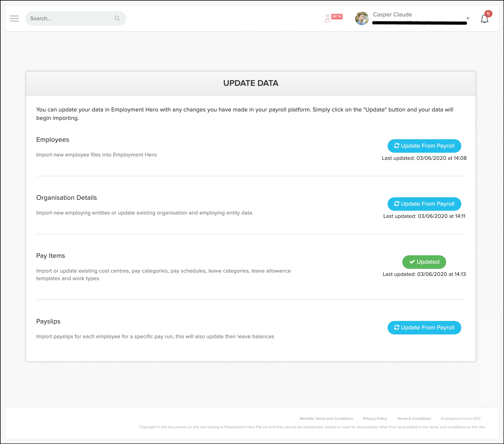Open the notifications bell
Screen dimensions: 504x444
point(484,19)
